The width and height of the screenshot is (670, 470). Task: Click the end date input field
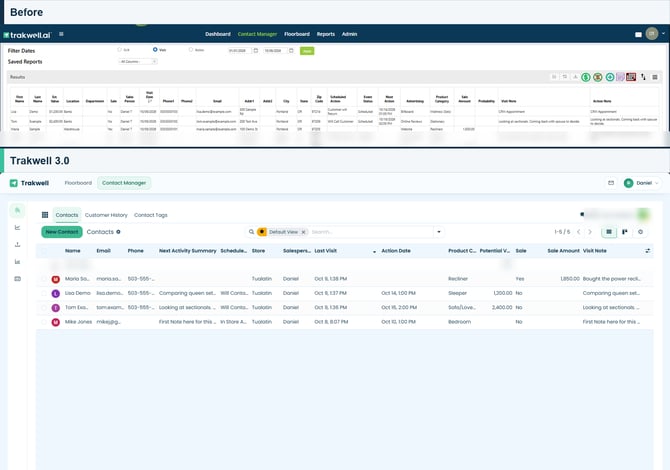click(x=275, y=50)
